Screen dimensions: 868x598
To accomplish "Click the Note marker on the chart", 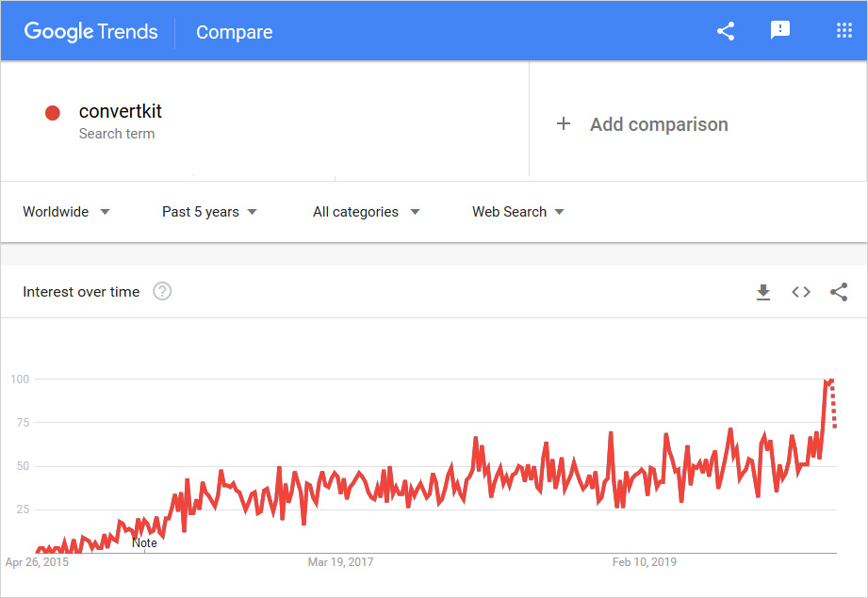I will pos(144,542).
